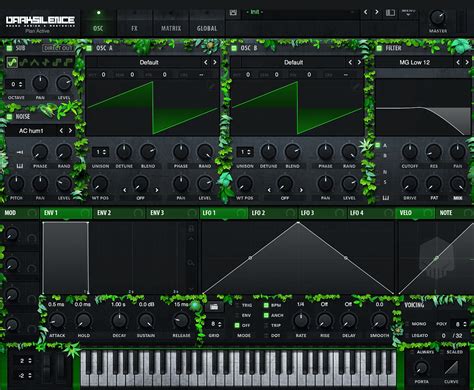Image resolution: width=474 pixels, height=390 pixels.
Task: Open the LFO folder browse icon
Action: coord(214,307)
